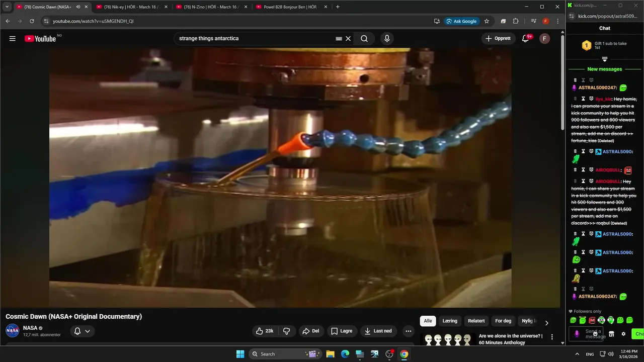644x362 pixels.
Task: Close the Cosmic Dawn tab
Action: [x=86, y=7]
